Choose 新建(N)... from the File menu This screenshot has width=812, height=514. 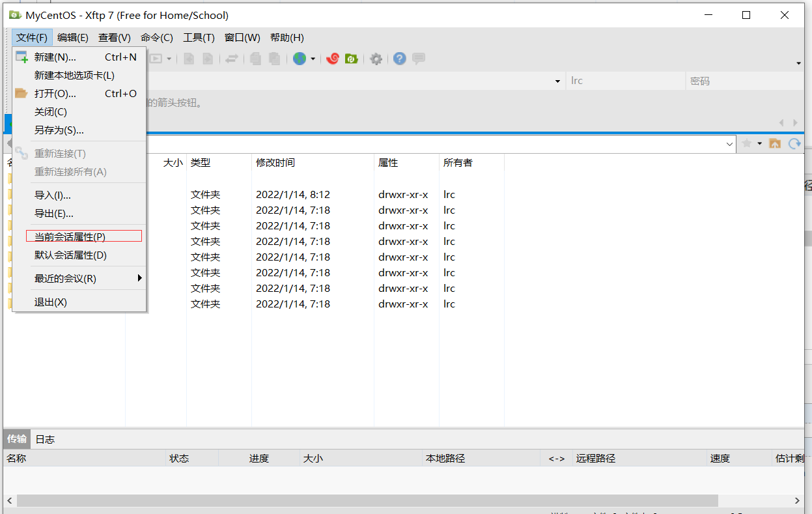coord(79,57)
